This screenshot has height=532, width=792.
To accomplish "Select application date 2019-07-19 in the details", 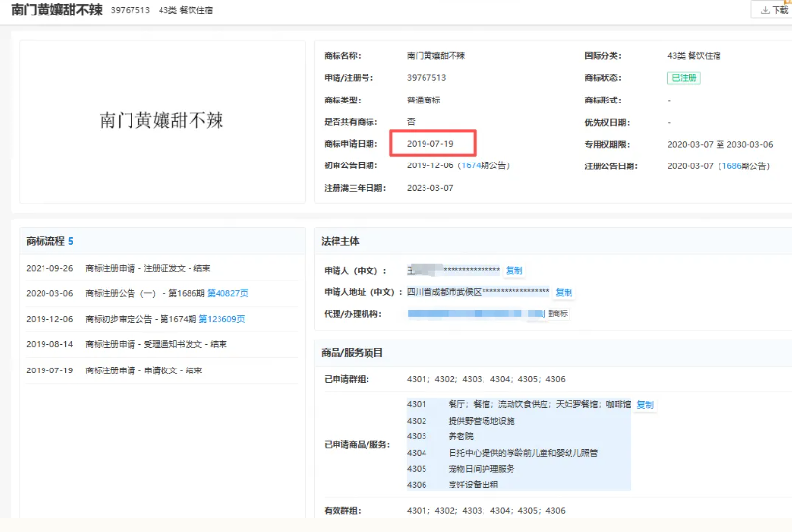I will click(429, 144).
